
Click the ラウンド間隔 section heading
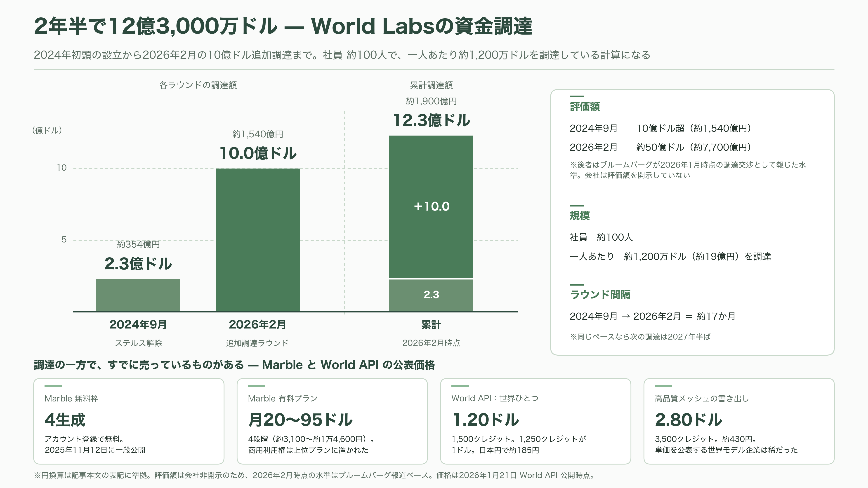pos(600,295)
